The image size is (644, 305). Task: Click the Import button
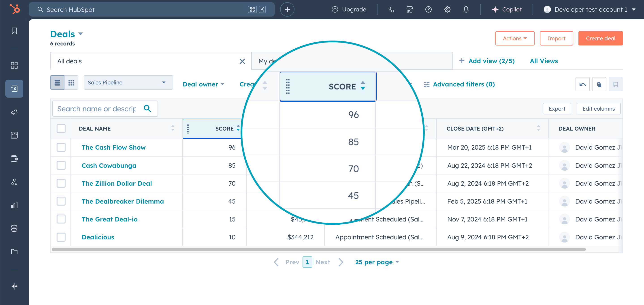[556, 38]
